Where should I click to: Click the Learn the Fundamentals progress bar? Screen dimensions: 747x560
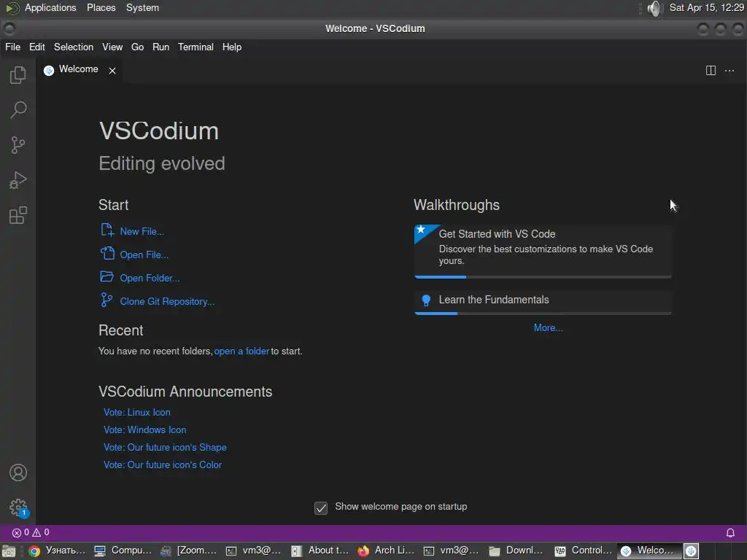543,314
